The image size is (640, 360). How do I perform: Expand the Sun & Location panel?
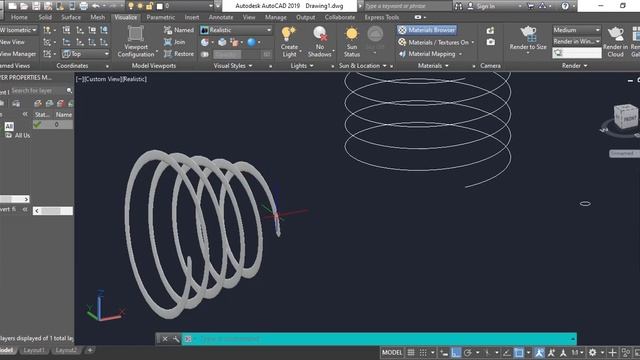point(363,66)
